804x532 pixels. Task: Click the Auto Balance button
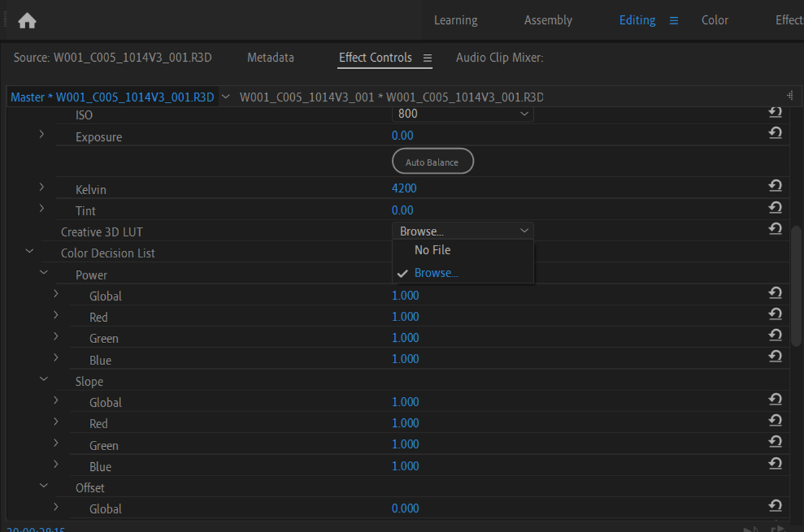point(433,162)
